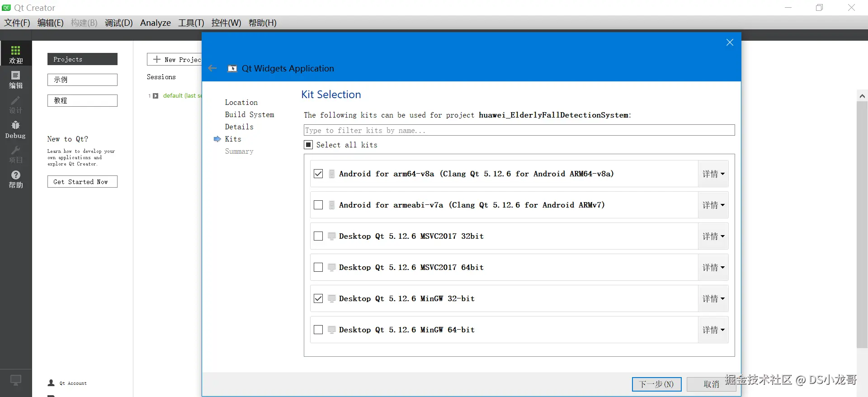The image size is (868, 397).
Task: Close the Qt Widgets Application wizard
Action: (x=730, y=42)
